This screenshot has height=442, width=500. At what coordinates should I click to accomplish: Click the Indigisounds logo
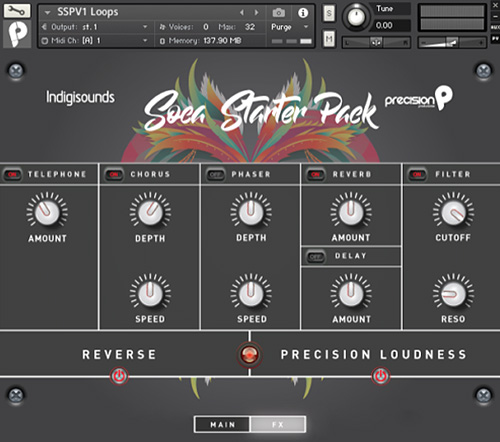[x=80, y=97]
